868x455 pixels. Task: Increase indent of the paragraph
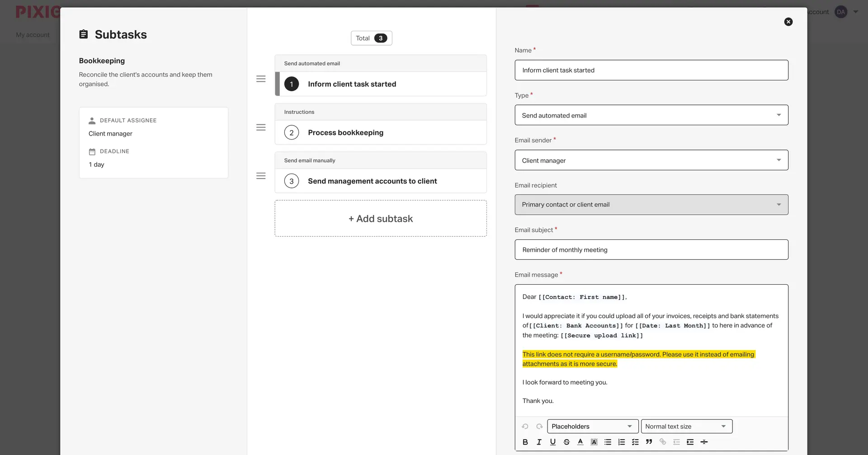click(x=690, y=442)
